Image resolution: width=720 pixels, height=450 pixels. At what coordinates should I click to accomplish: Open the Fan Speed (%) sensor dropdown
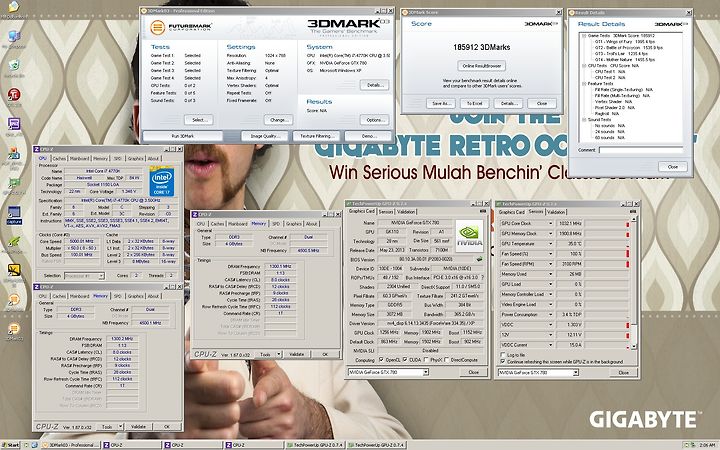(x=550, y=254)
